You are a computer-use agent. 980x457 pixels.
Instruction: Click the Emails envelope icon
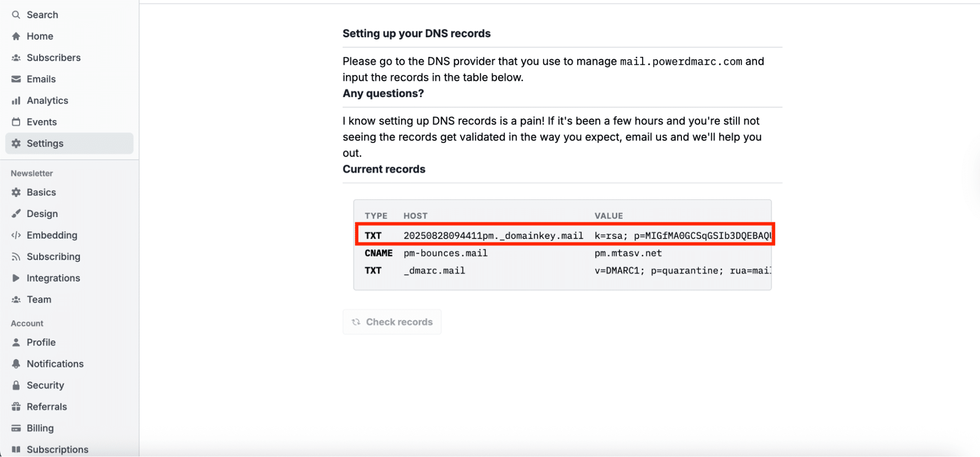coord(16,79)
